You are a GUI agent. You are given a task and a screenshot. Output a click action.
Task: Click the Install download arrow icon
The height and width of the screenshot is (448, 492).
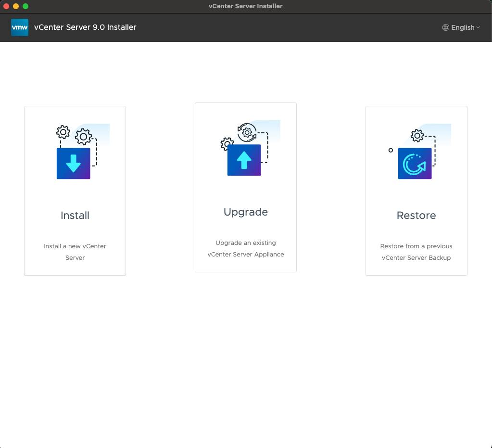tap(74, 163)
